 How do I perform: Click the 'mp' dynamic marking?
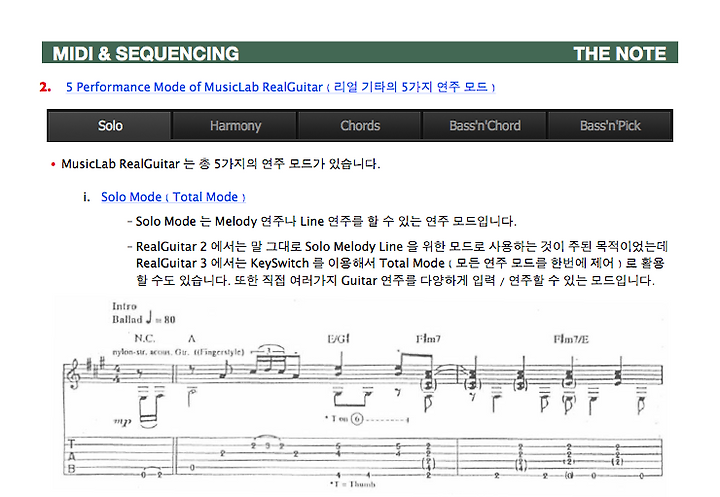point(122,421)
